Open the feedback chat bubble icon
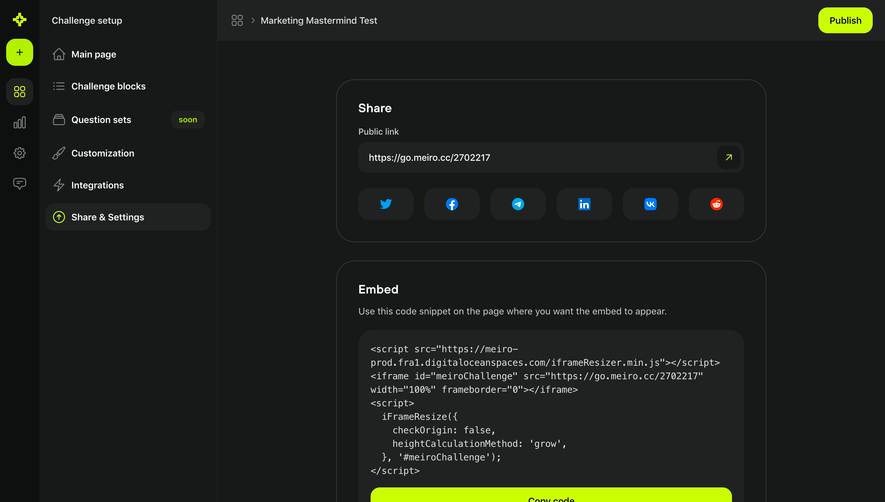The width and height of the screenshot is (885, 502). point(20,184)
